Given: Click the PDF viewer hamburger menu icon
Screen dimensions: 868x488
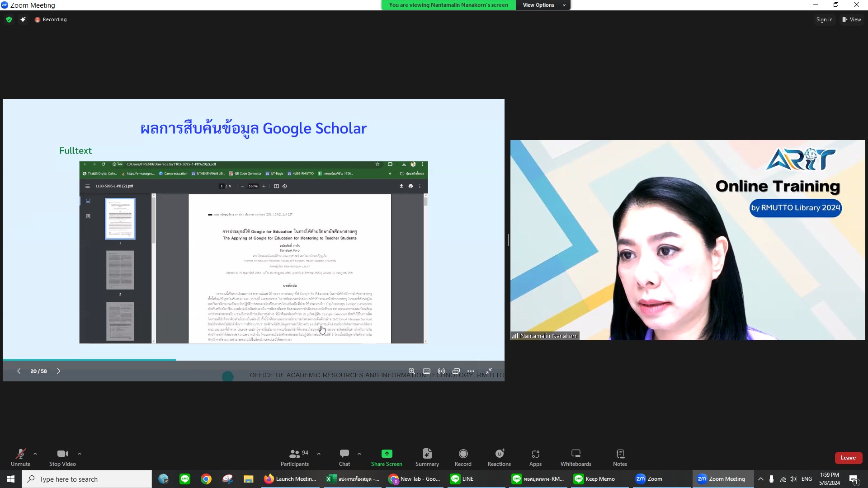Looking at the screenshot, I should [88, 186].
